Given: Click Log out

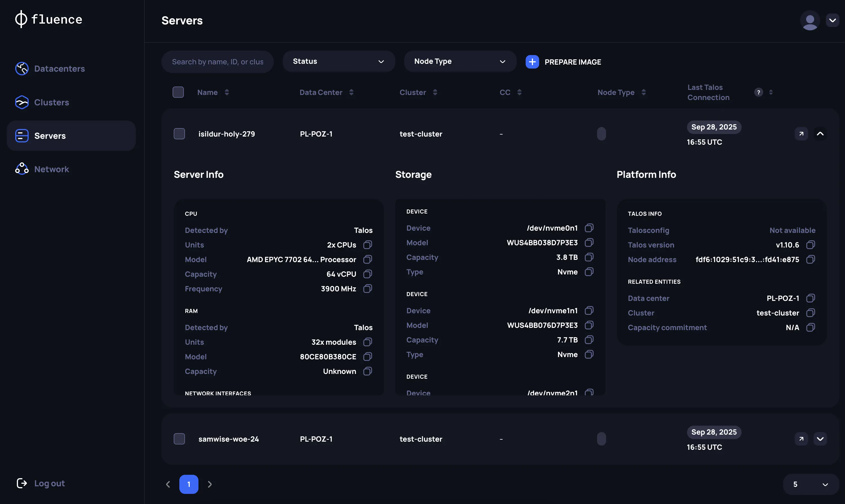Looking at the screenshot, I should click(x=49, y=483).
